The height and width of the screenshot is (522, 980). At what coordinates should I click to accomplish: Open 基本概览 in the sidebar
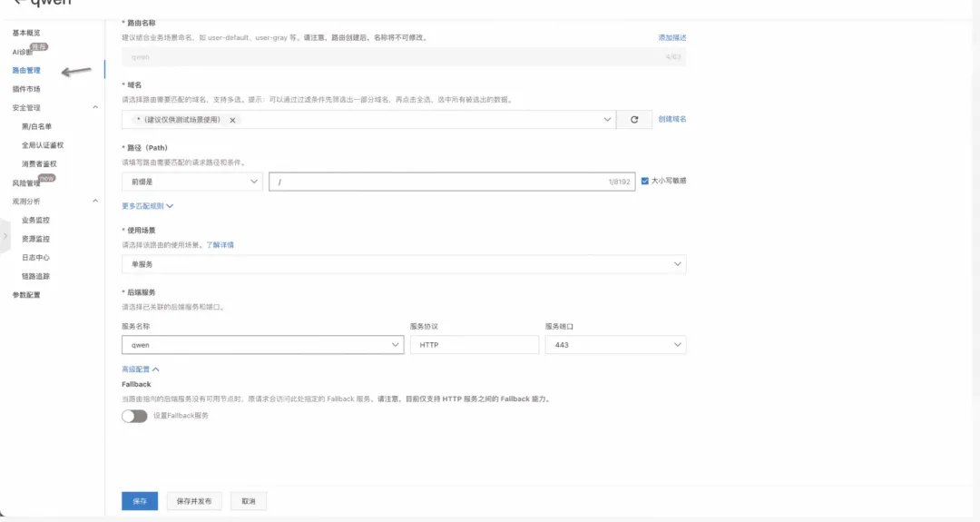pos(26,33)
